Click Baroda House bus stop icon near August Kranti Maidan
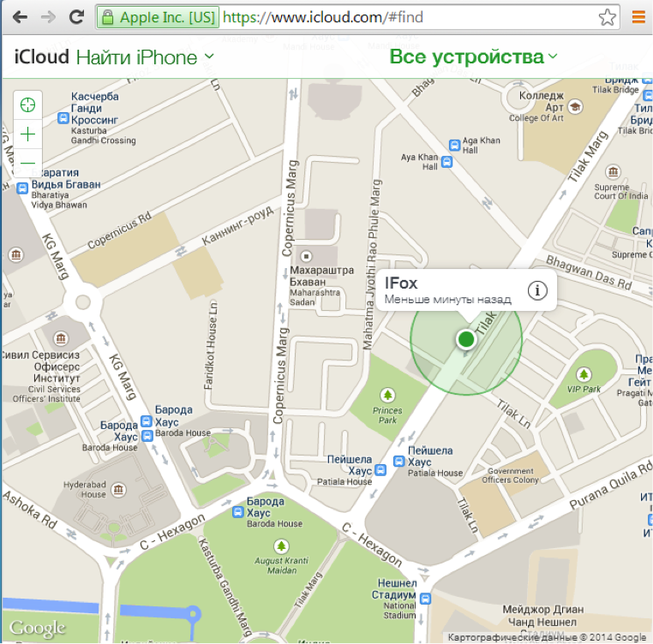 237,511
